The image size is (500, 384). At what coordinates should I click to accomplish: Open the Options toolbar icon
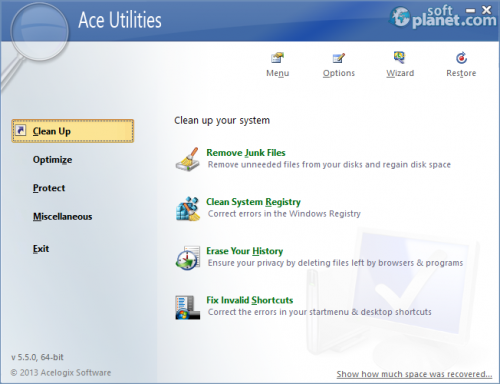pos(339,58)
